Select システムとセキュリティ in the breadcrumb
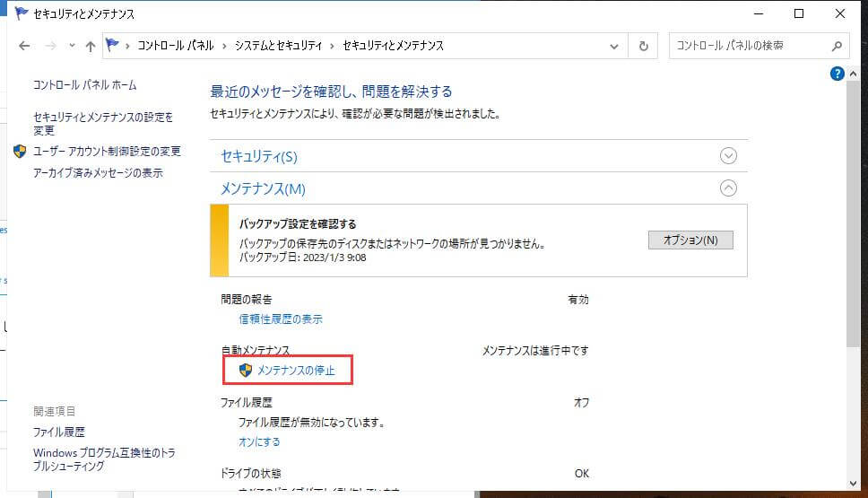868x498 pixels. pyautogui.click(x=279, y=46)
